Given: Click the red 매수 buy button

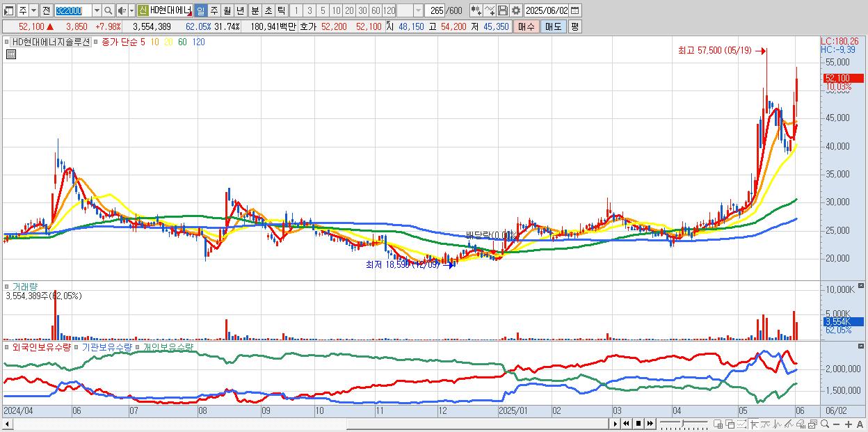Looking at the screenshot, I should coord(527,26).
